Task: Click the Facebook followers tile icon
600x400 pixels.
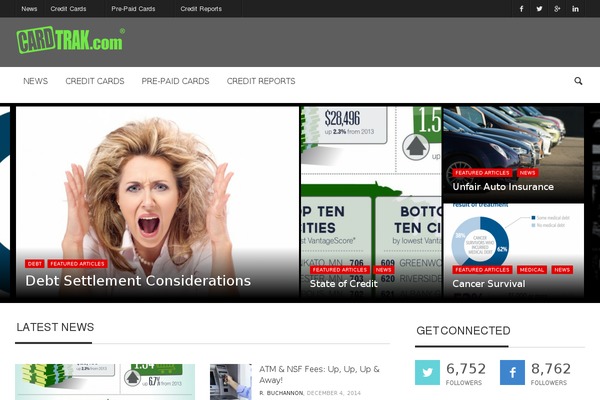Action: (x=512, y=372)
